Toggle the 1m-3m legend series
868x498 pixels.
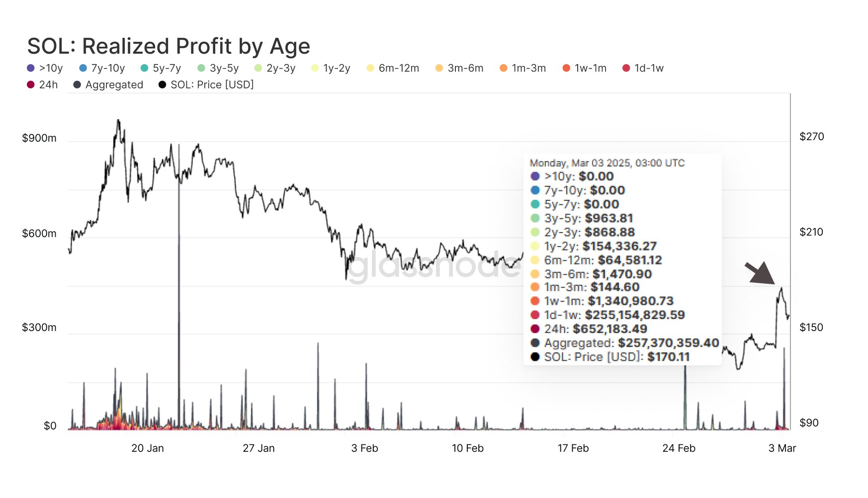coord(522,68)
